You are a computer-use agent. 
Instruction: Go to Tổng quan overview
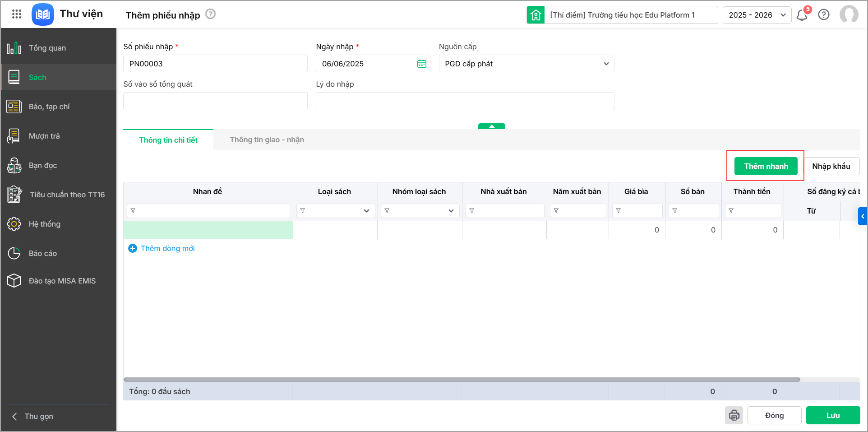(59, 48)
